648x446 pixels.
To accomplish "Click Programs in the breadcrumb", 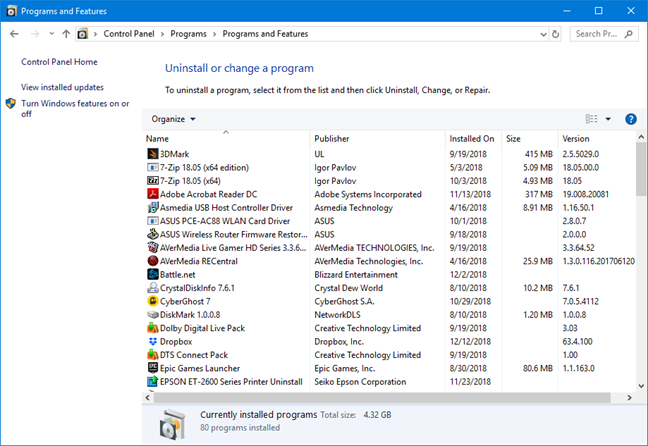I will coord(188,34).
